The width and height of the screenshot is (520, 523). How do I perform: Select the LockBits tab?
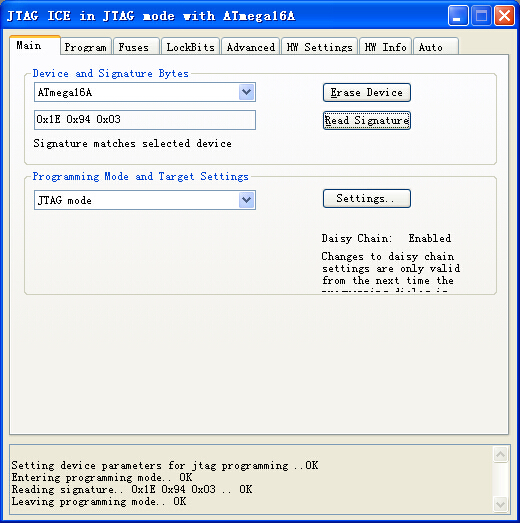click(x=190, y=47)
